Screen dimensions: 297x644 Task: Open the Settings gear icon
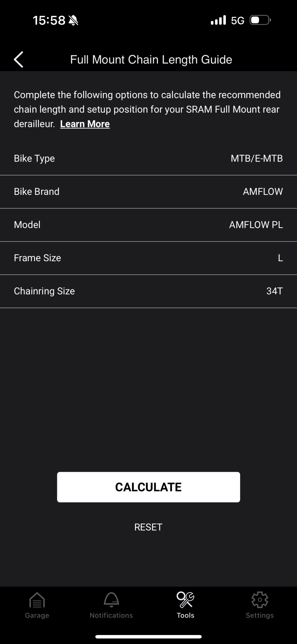point(260,600)
